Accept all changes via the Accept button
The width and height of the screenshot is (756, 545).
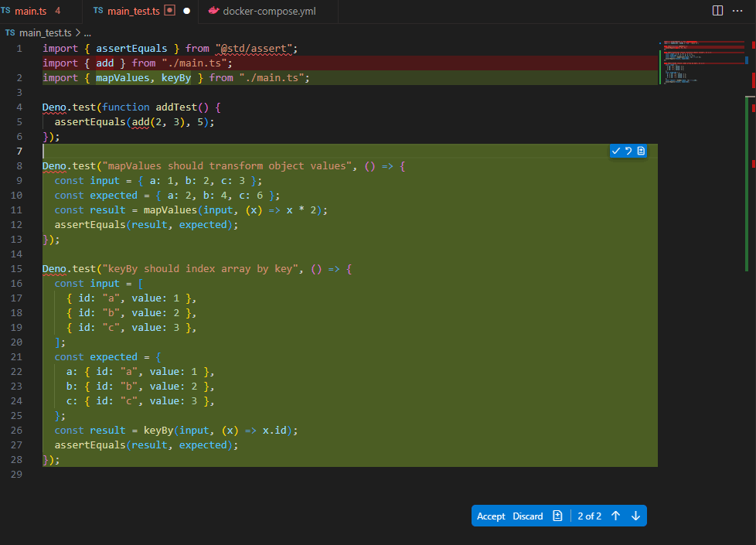click(491, 516)
